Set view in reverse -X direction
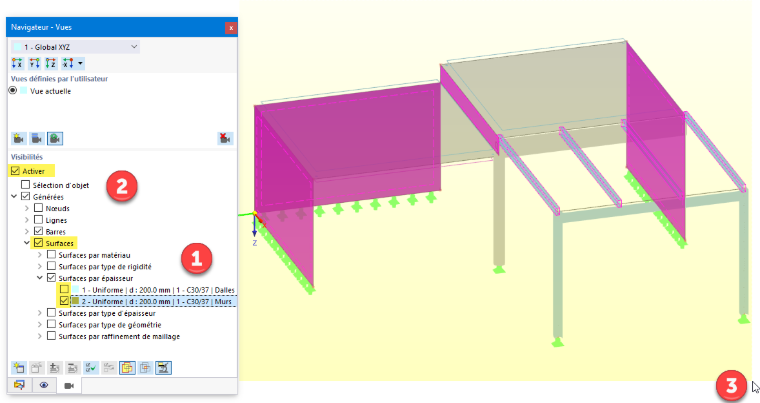Viewport: 760px width, 403px height. [68, 63]
